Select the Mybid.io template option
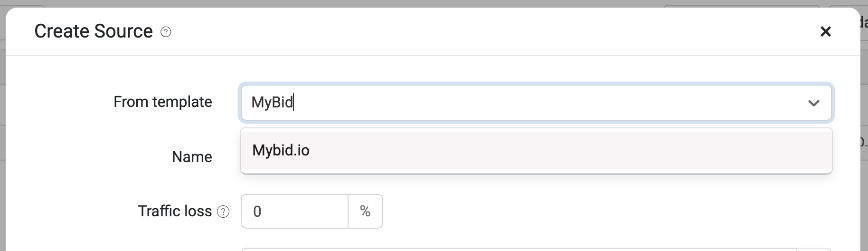 click(x=281, y=150)
